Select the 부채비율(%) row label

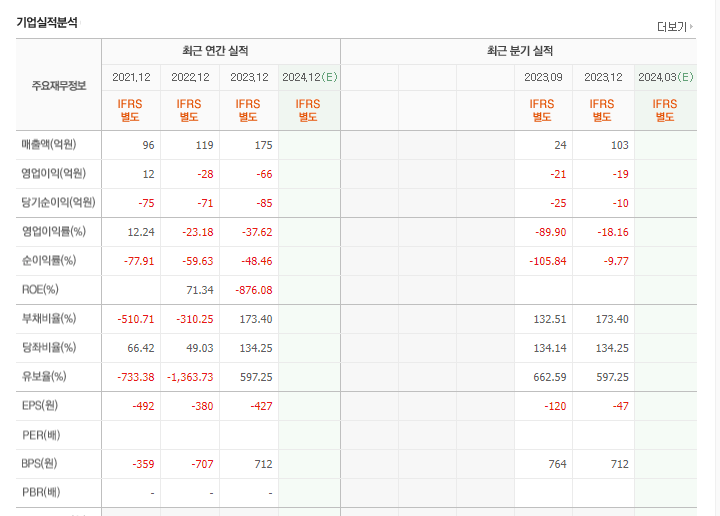(x=49, y=319)
